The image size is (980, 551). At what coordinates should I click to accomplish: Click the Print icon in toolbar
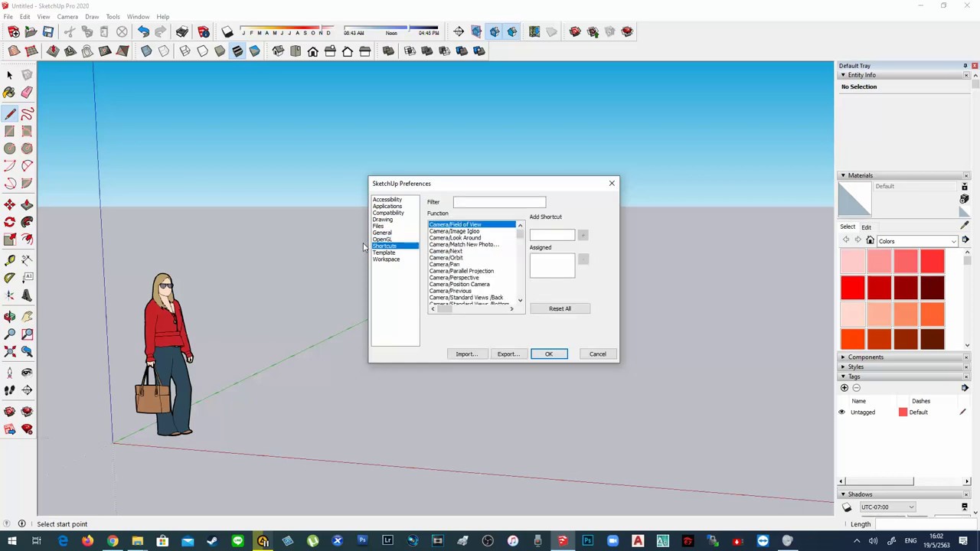tap(181, 31)
